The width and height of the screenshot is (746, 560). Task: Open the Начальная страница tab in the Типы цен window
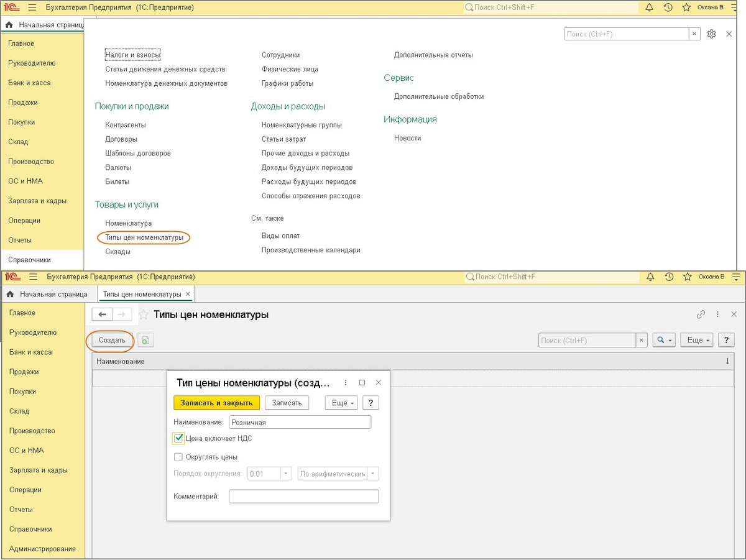point(47,294)
